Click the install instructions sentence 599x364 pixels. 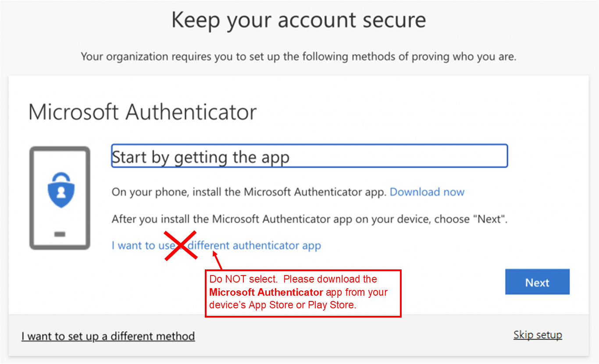click(x=250, y=192)
